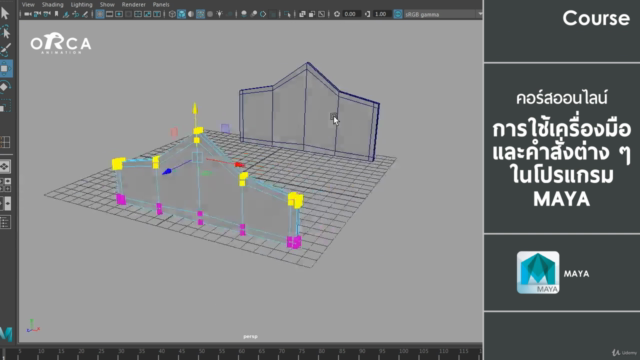Toggle the Gate Mask display
640x360 pixels.
point(129,14)
